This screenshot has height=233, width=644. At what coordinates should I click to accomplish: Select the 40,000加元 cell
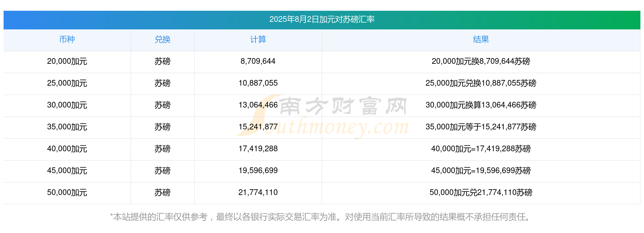pos(67,149)
